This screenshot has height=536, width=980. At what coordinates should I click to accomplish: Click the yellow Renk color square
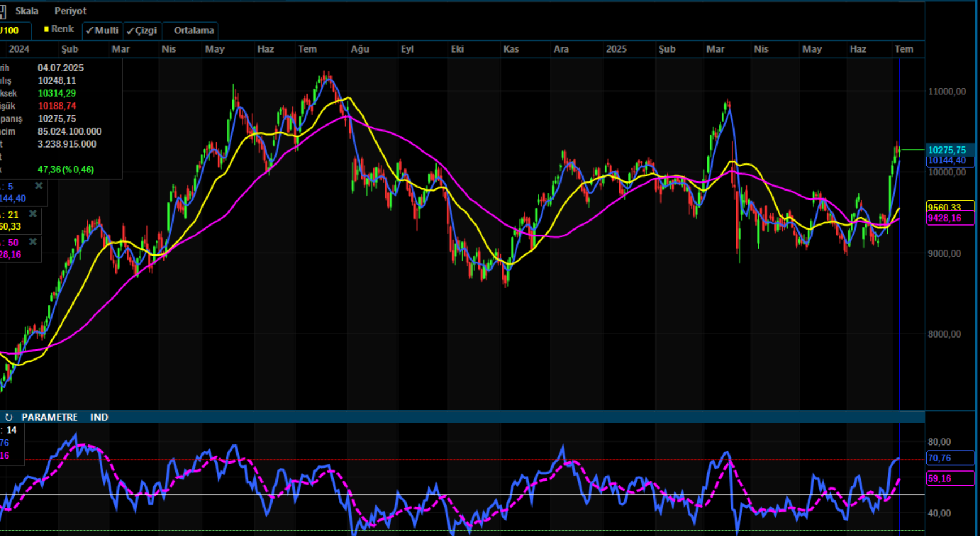click(46, 29)
